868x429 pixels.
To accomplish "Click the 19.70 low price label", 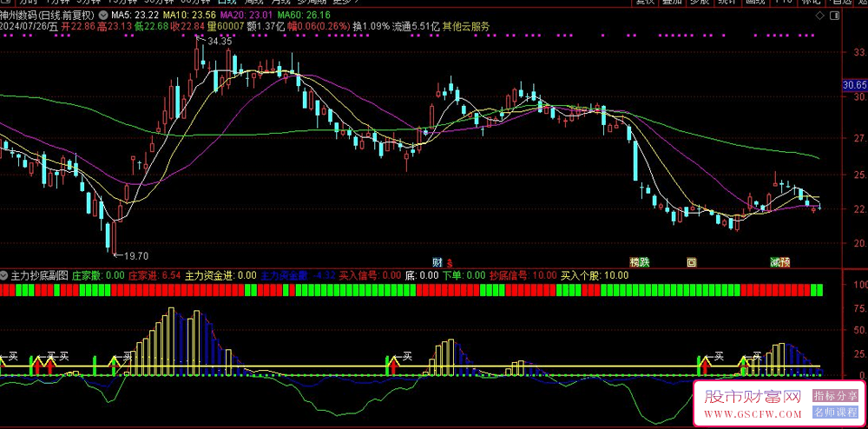I will [136, 255].
